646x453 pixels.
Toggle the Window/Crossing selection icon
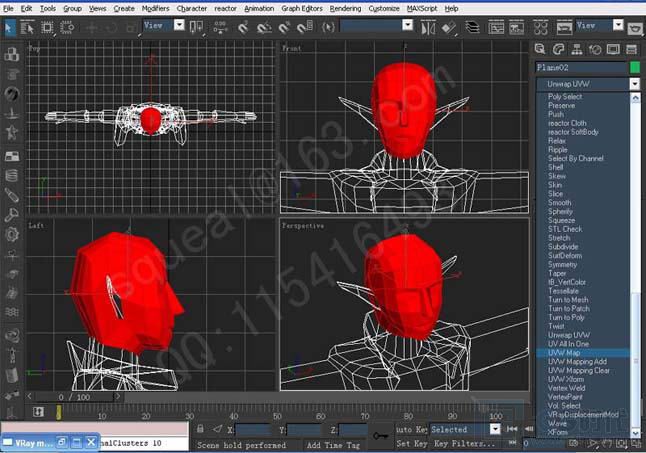click(x=67, y=28)
